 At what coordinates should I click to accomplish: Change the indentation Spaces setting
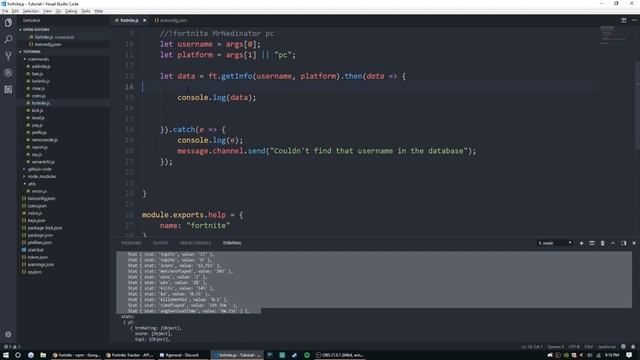(x=556, y=347)
